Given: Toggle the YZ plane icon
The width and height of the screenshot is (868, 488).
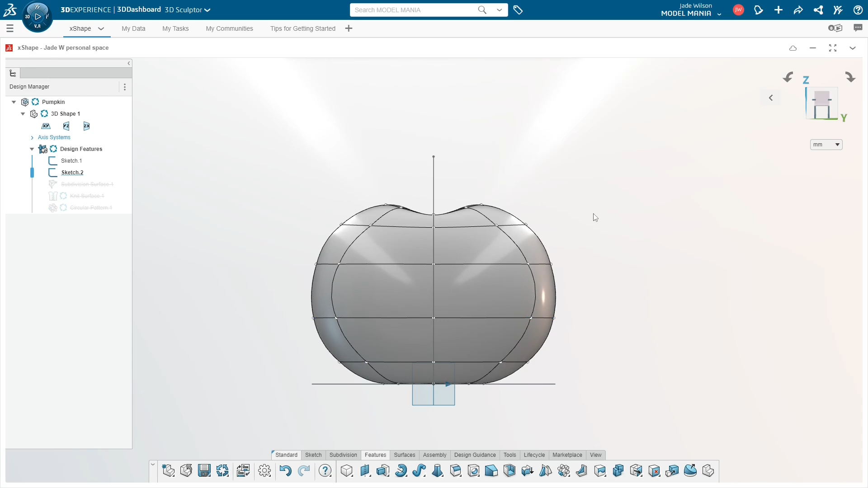Looking at the screenshot, I should (x=66, y=126).
